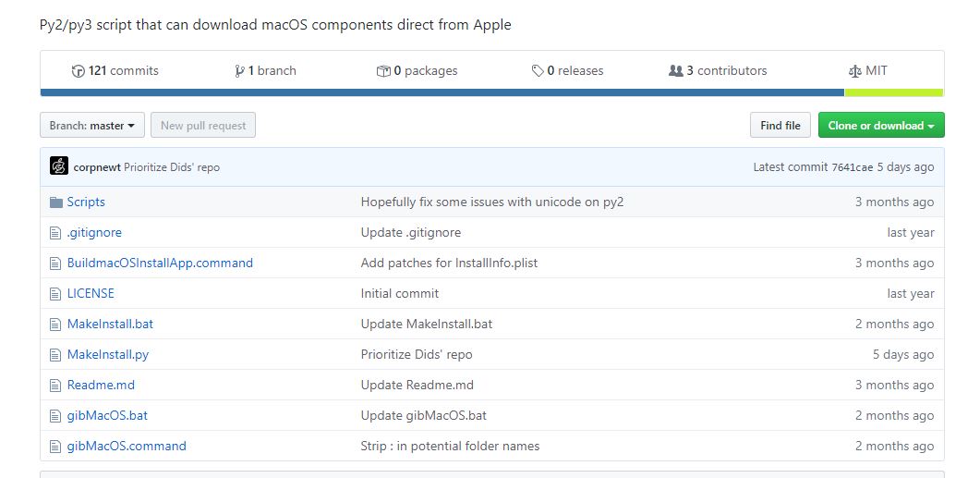
Task: Click the contributors people icon
Action: click(x=675, y=71)
